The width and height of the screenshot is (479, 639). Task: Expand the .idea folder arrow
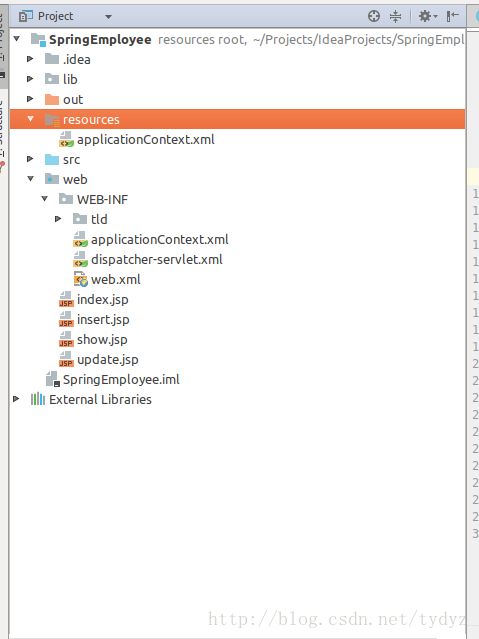(30, 59)
